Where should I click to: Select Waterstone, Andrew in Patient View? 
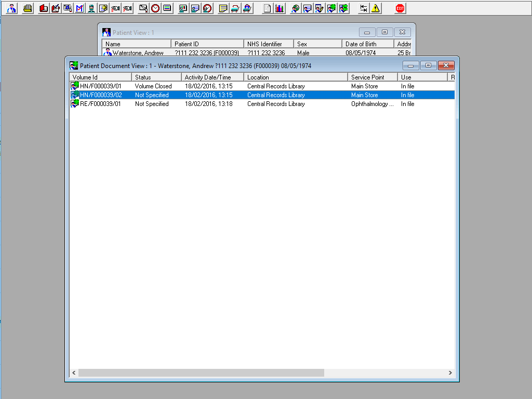pyautogui.click(x=138, y=52)
